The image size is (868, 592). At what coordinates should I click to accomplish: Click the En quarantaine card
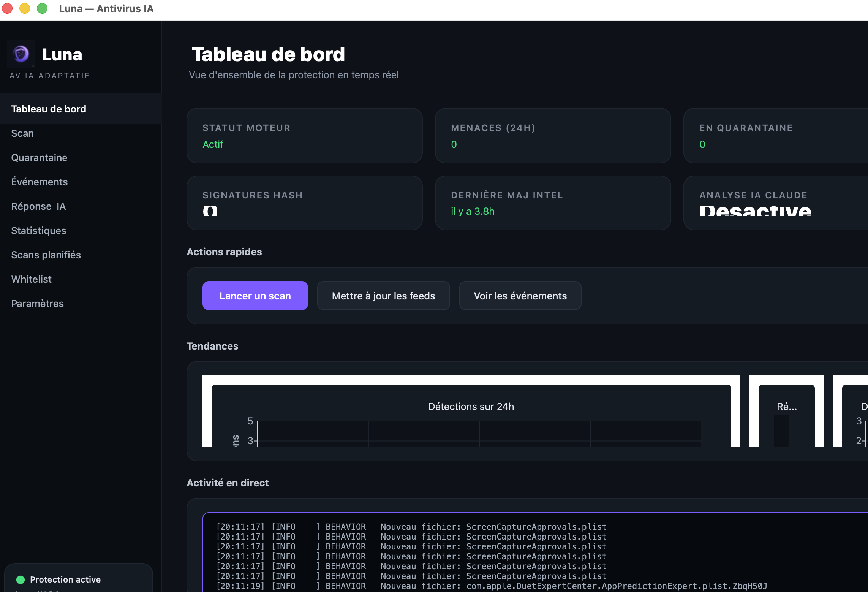[776, 136]
